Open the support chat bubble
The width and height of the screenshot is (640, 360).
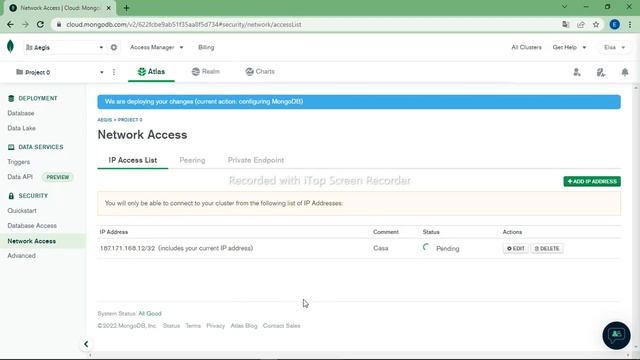(x=616, y=336)
